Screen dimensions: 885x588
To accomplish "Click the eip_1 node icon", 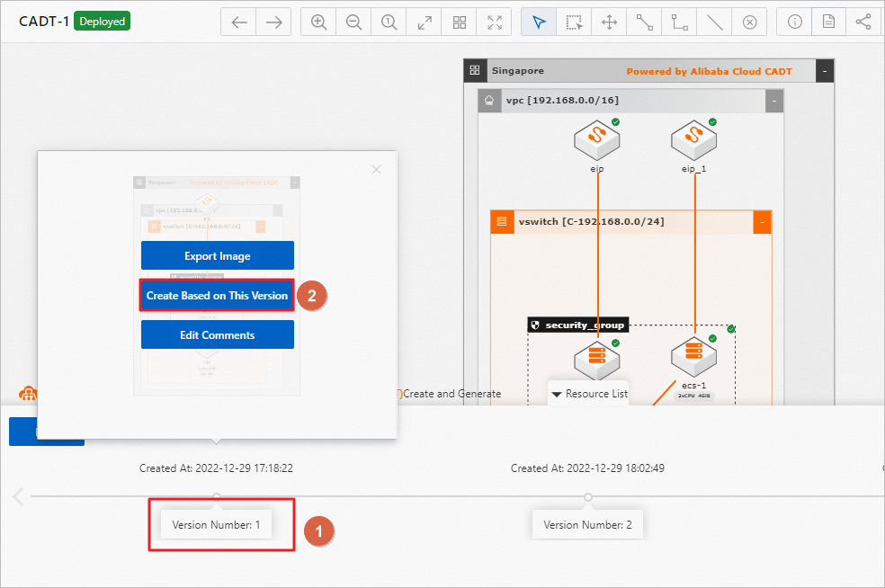I will pos(693,140).
